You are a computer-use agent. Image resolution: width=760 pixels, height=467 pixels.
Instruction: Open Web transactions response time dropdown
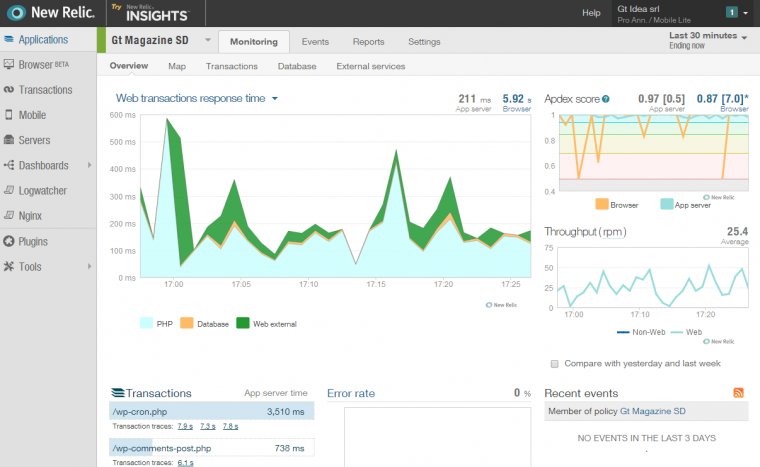275,98
